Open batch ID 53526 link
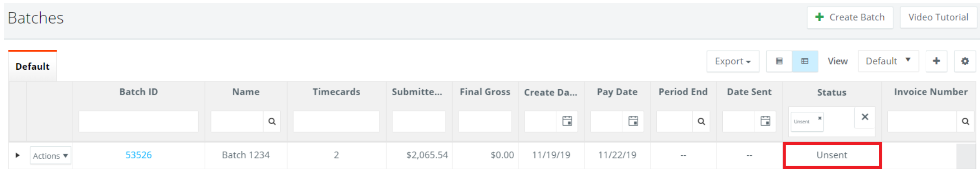 [x=138, y=155]
